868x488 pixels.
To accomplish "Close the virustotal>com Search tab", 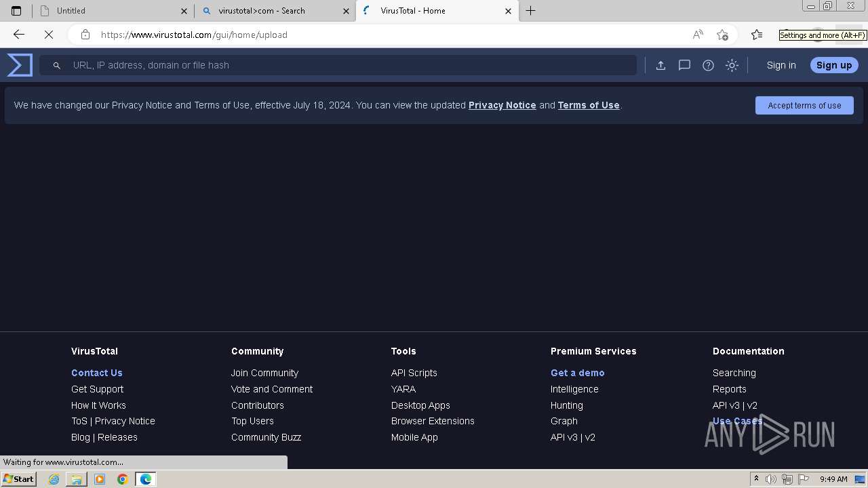I will [346, 11].
